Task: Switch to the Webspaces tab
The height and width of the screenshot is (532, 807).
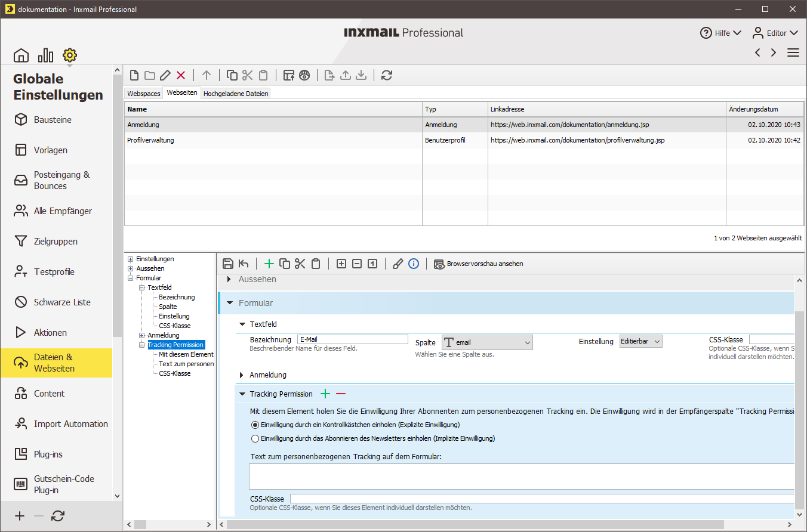Action: 144,94
